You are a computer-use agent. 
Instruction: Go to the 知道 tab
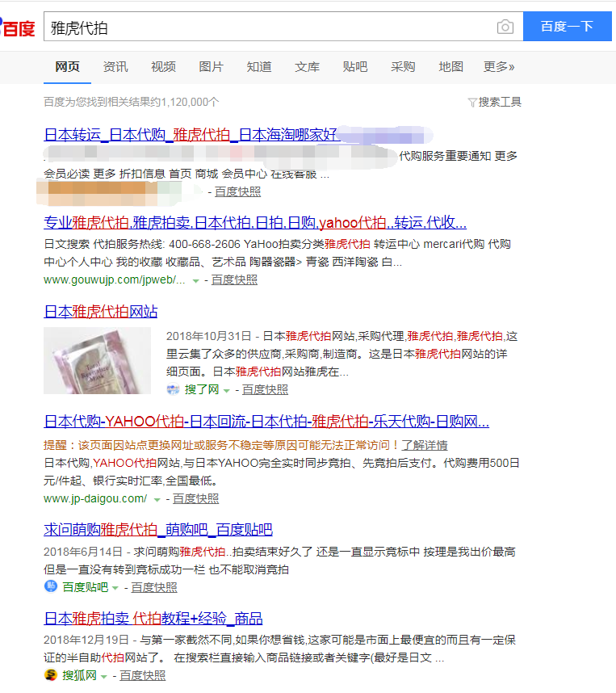[x=259, y=67]
